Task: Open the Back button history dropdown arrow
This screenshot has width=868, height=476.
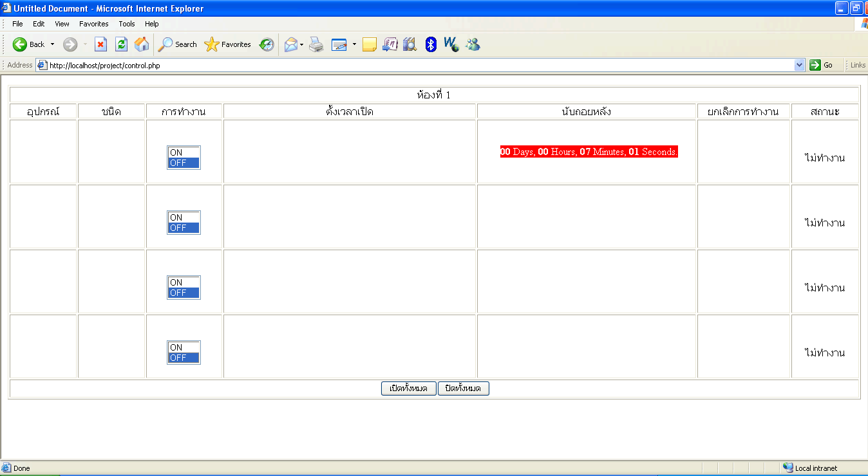Action: (x=53, y=44)
